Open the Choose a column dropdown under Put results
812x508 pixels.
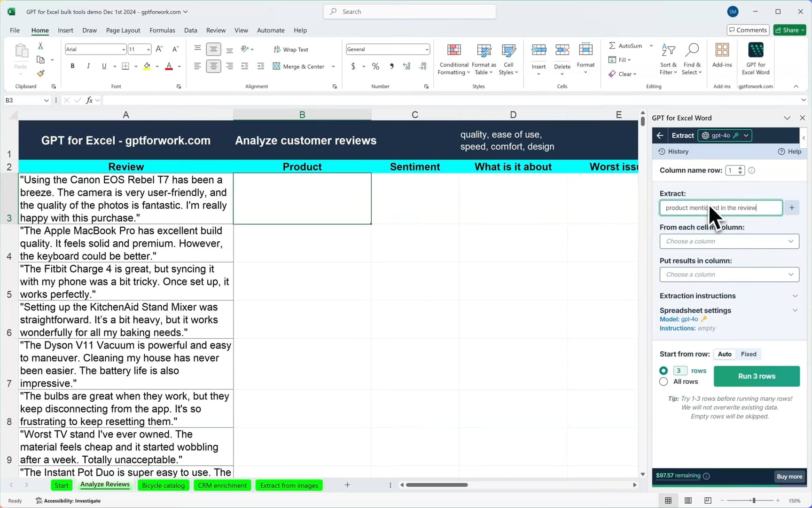click(729, 274)
